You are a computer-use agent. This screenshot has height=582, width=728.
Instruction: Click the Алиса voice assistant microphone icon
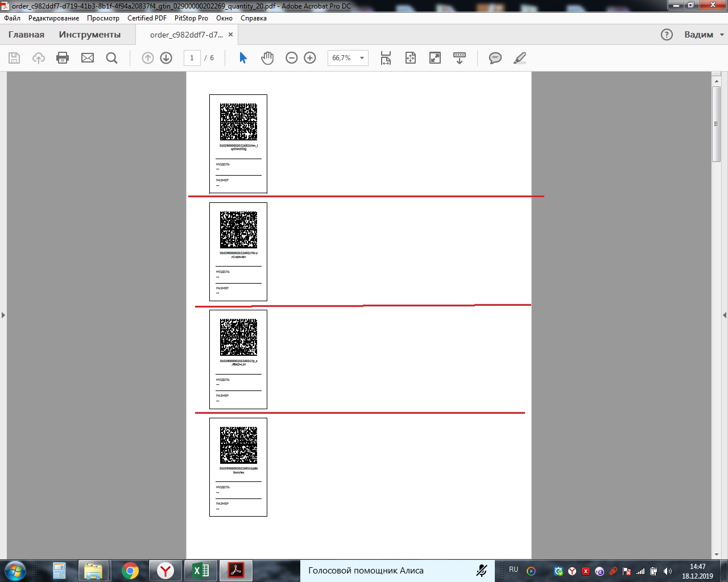[x=482, y=571]
